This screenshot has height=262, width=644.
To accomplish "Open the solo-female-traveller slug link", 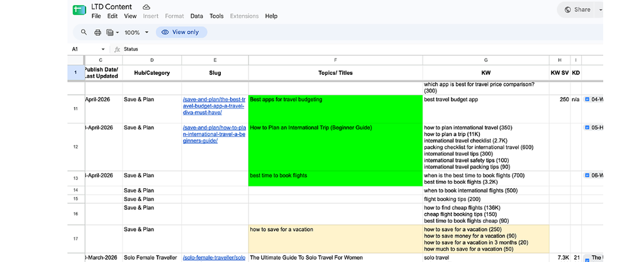I will tap(214, 258).
